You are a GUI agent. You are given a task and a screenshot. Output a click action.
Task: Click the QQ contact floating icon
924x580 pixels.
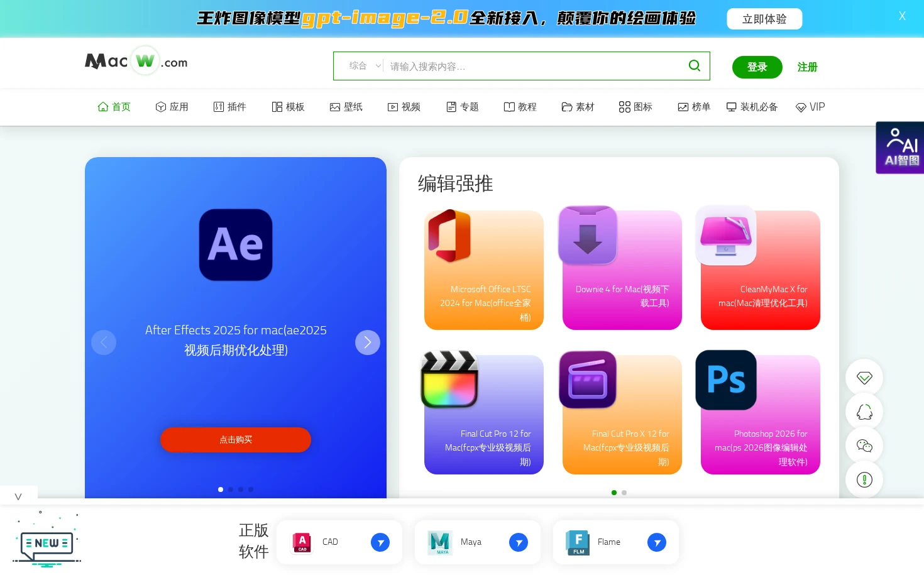pos(864,412)
